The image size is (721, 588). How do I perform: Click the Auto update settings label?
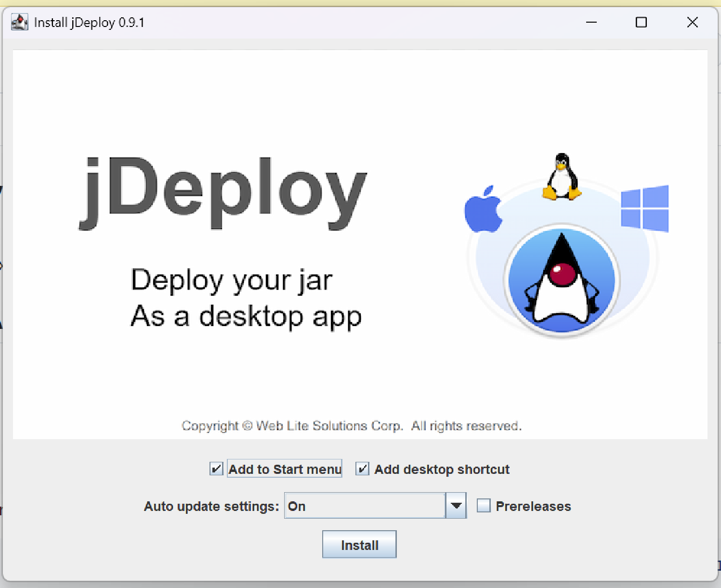point(211,506)
